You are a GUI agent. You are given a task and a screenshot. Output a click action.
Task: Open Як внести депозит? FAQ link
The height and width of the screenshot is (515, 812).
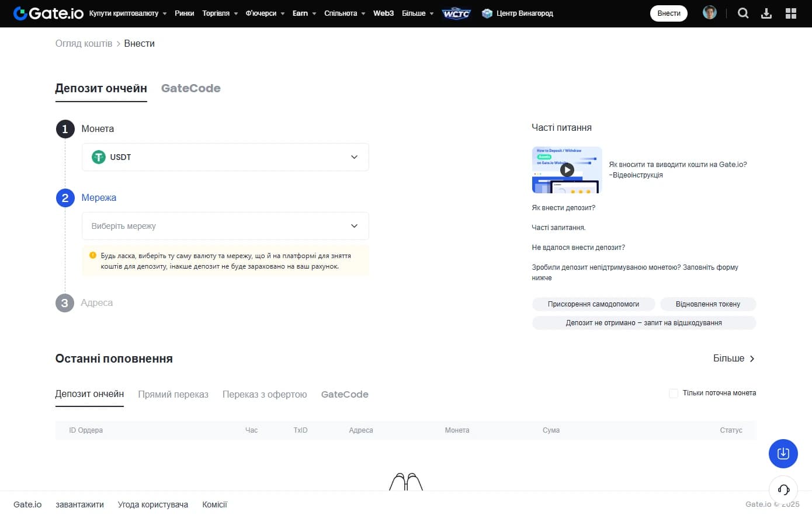[564, 208]
